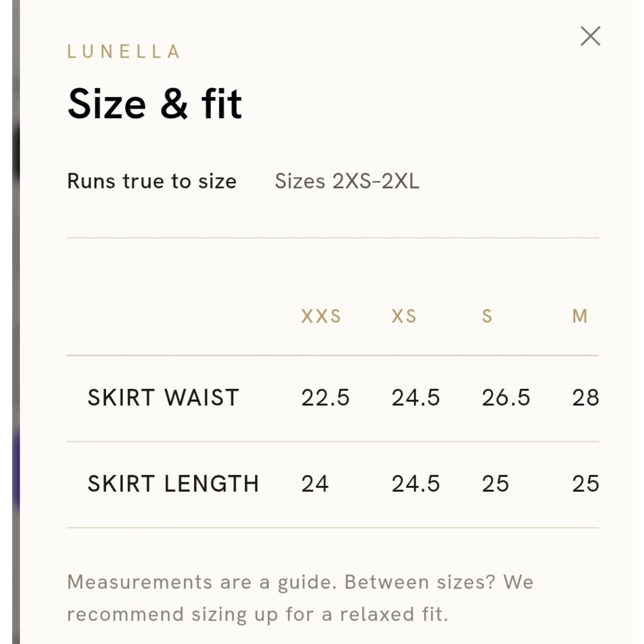Click the skirt length value for size M
The width and height of the screenshot is (644, 644).
586,484
